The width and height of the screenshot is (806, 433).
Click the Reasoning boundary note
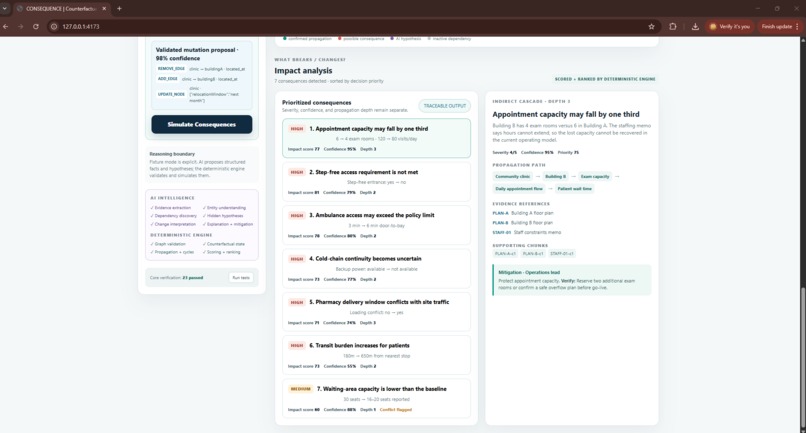202,165
